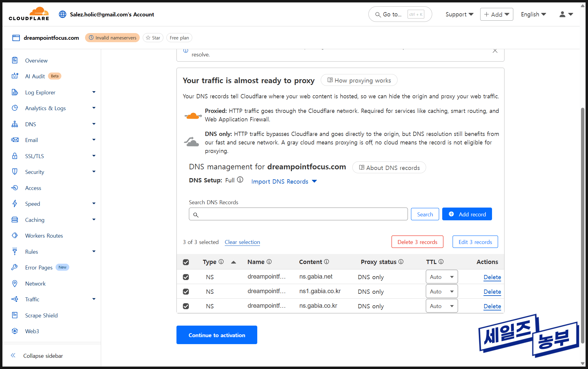Click the DNS Setup info icon
The height and width of the screenshot is (369, 588).
240,180
